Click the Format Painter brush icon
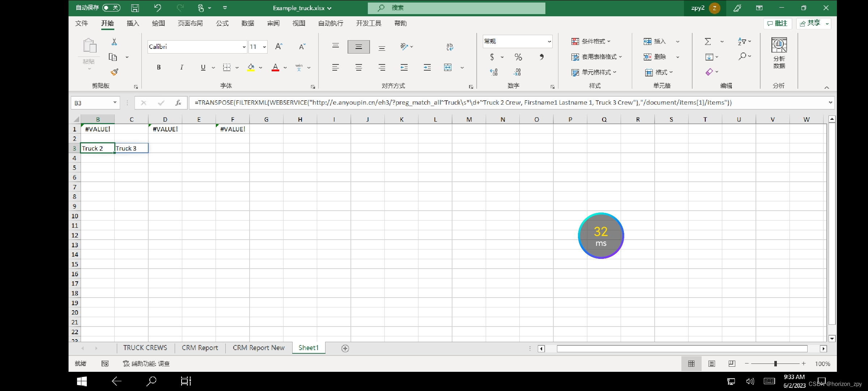868x391 pixels. 115,72
